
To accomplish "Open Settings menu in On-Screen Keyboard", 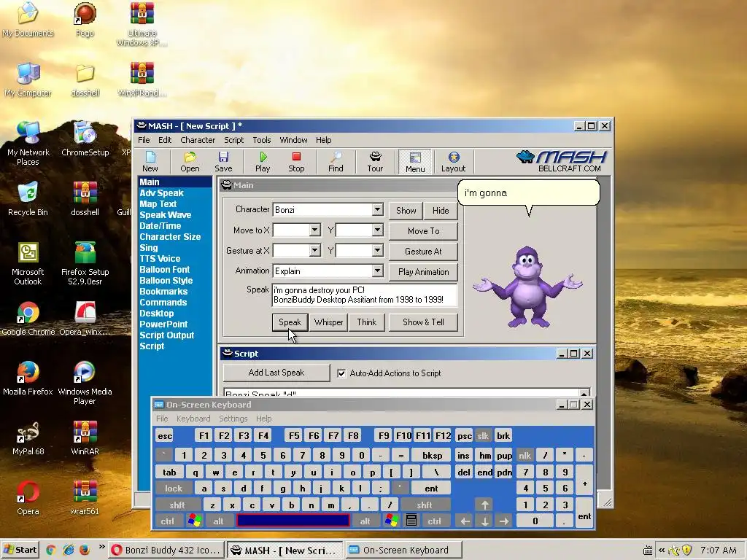I will pos(233,419).
